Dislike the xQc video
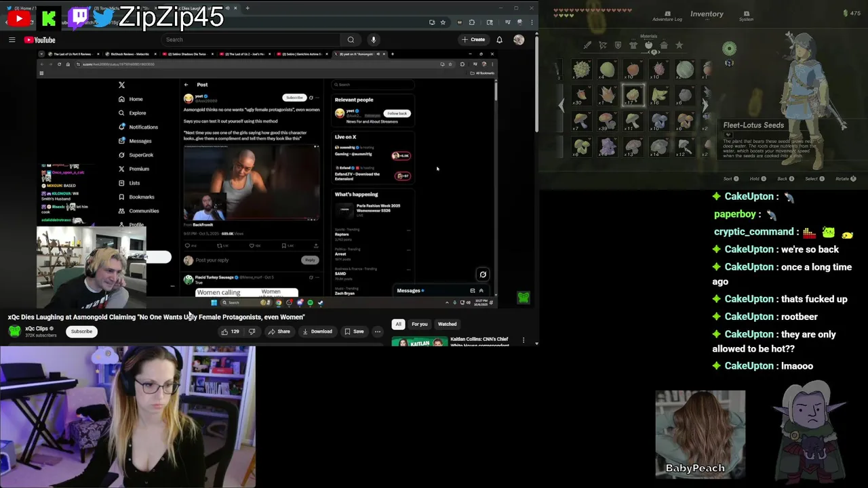868x488 pixels. [x=252, y=331]
